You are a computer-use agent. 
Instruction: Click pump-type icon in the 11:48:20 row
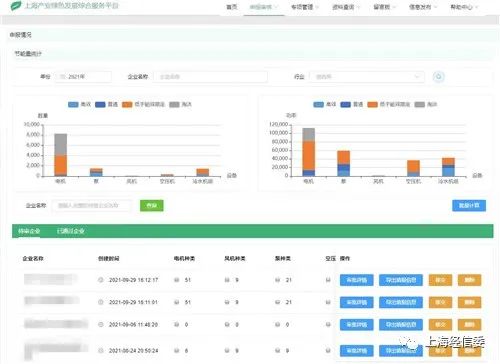point(277,324)
